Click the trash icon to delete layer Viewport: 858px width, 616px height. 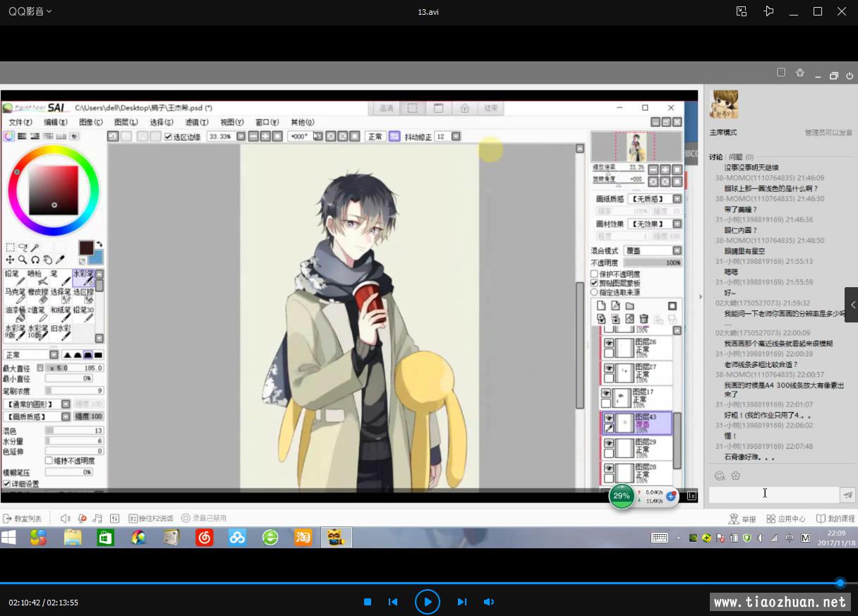pyautogui.click(x=643, y=319)
